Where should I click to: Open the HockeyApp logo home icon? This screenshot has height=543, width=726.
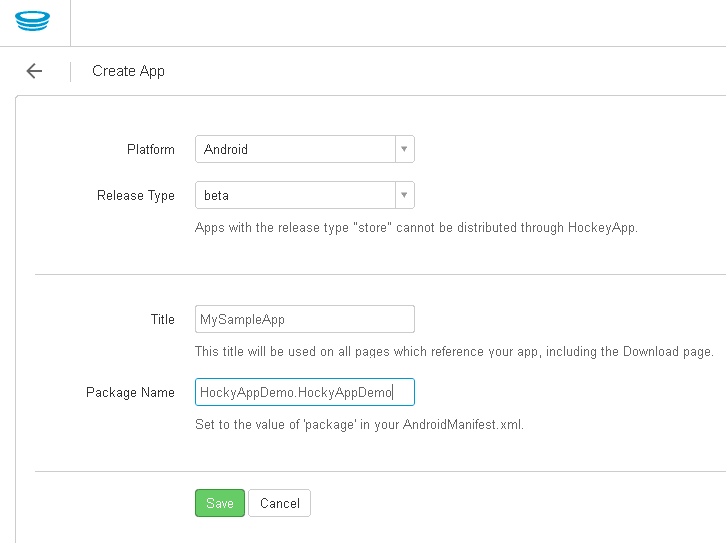(32, 21)
